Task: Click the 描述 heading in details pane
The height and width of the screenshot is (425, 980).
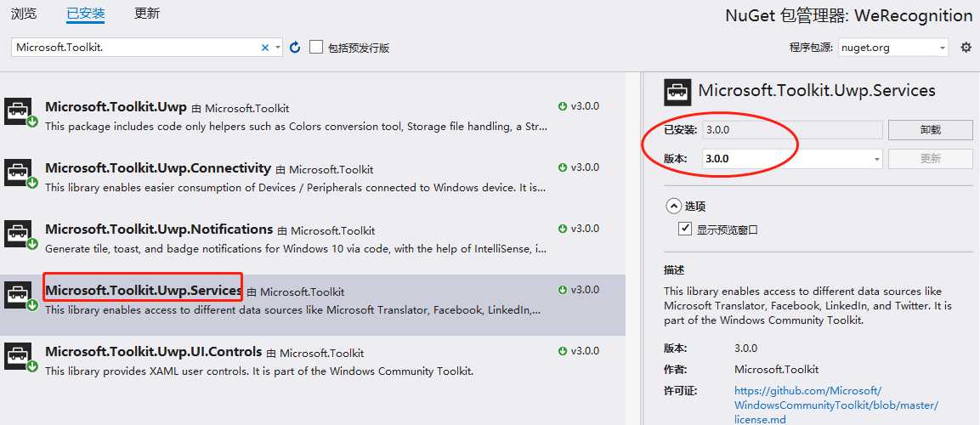Action: (674, 270)
